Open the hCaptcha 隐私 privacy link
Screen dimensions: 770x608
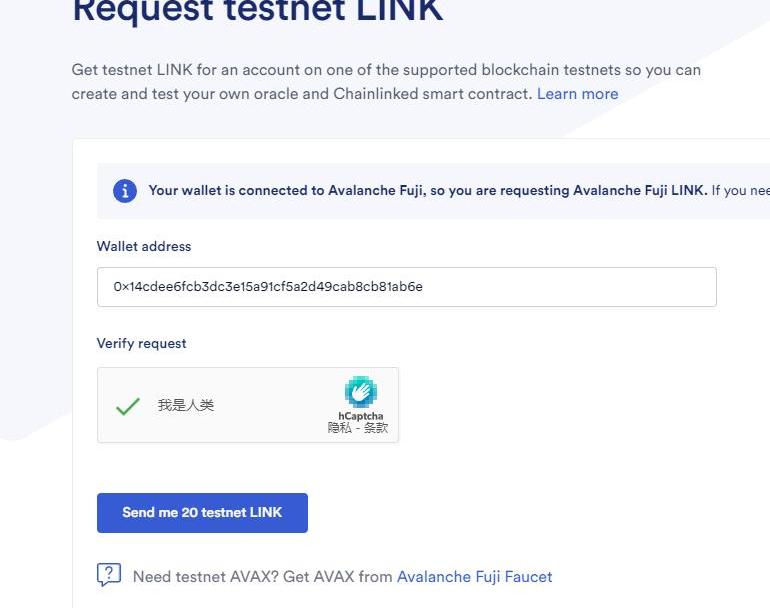pos(340,428)
